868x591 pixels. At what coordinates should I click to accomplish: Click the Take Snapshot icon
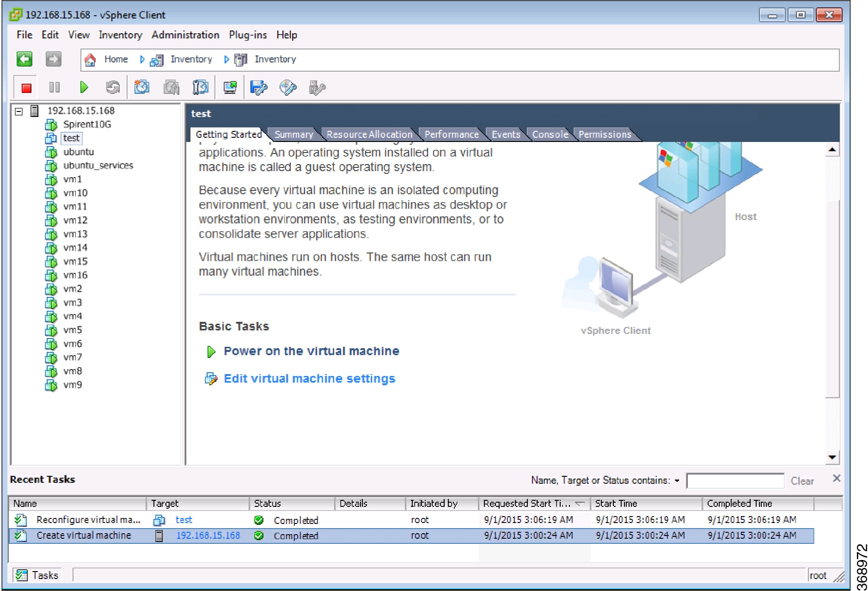point(142,87)
